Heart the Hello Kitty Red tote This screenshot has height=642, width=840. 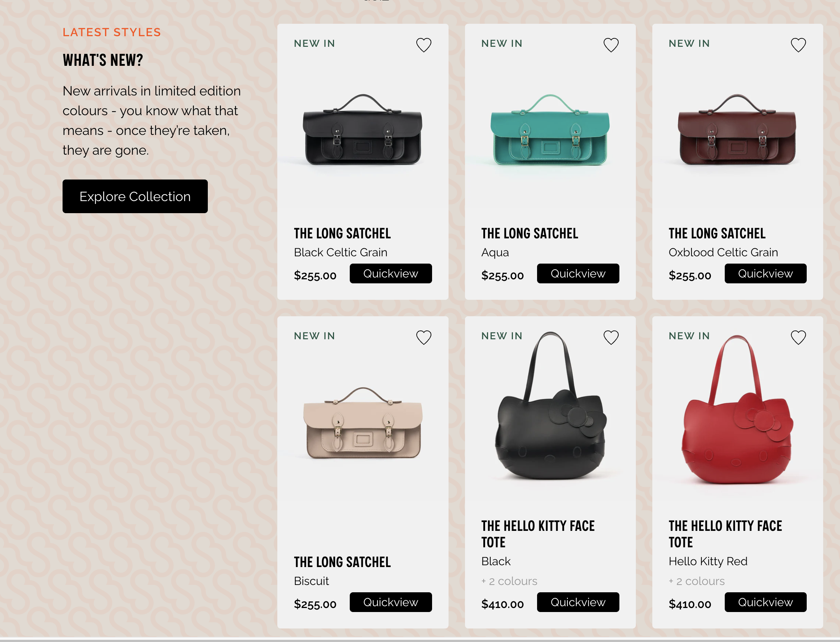pyautogui.click(x=798, y=337)
